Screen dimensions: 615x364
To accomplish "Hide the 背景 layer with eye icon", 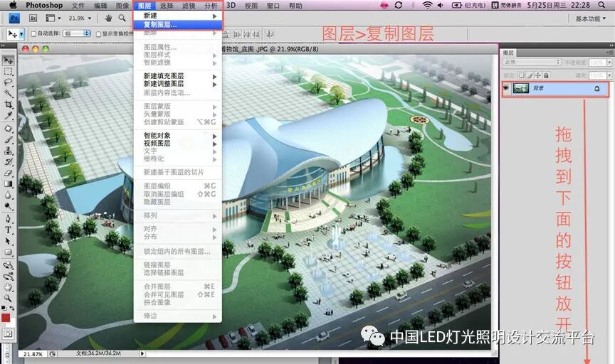I will coord(506,88).
